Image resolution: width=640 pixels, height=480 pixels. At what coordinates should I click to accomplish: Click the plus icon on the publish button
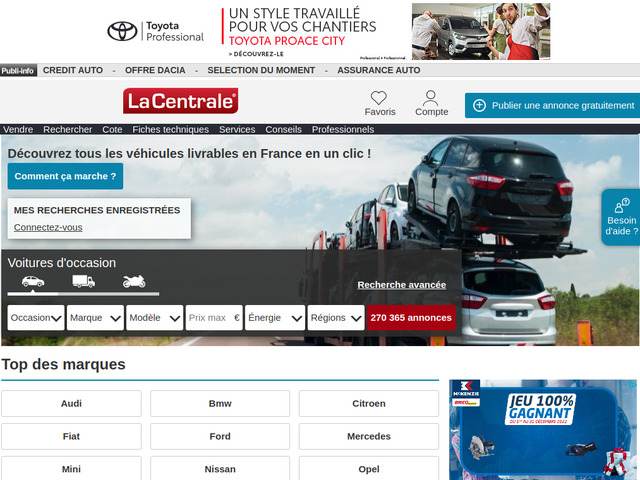pos(479,105)
